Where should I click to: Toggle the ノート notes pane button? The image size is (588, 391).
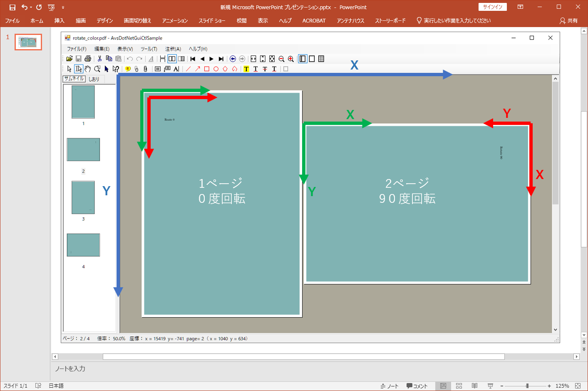[390, 386]
